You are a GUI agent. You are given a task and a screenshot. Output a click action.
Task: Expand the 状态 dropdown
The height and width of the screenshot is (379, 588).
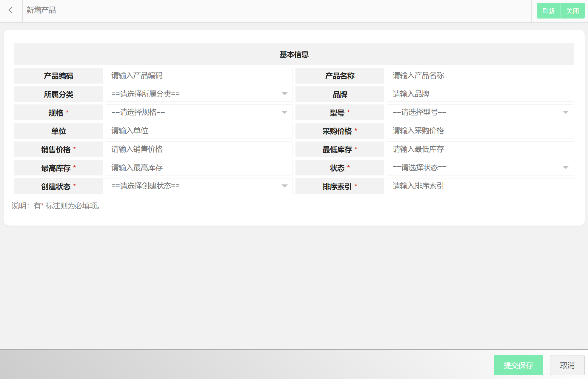point(480,168)
